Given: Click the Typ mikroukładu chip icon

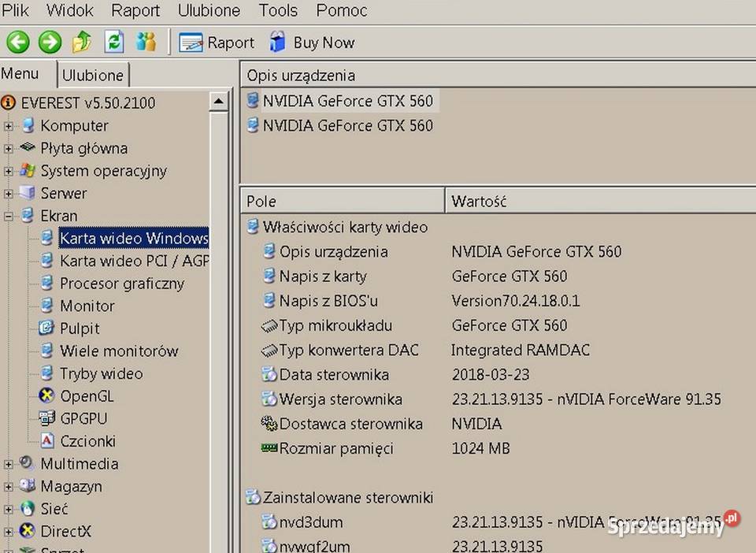Looking at the screenshot, I should pos(269,326).
